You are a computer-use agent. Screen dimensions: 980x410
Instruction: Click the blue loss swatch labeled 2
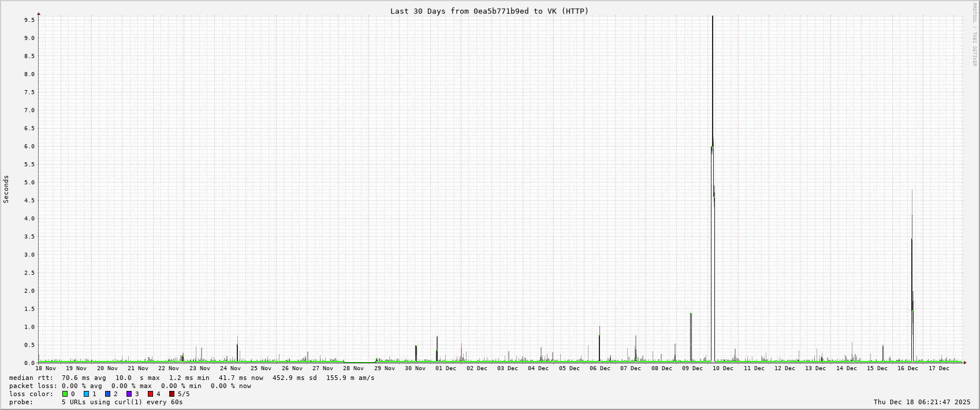(107, 394)
